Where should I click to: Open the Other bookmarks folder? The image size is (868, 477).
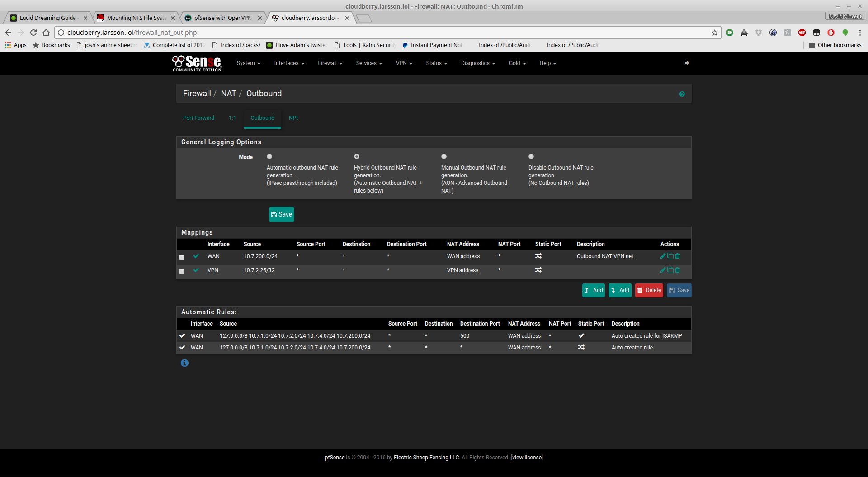(835, 45)
